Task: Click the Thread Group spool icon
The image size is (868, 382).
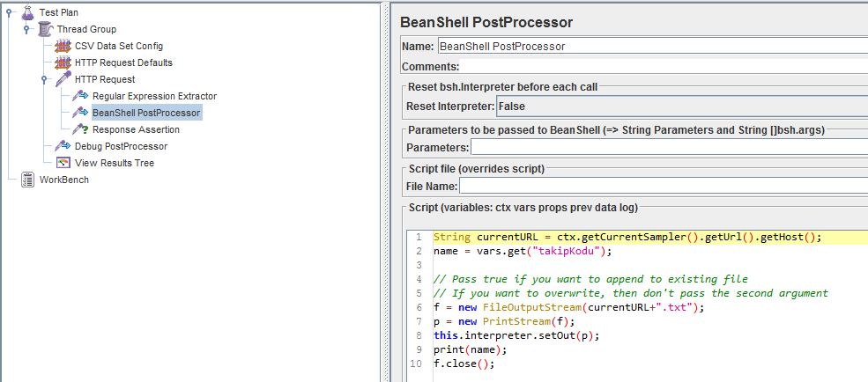Action: click(x=46, y=29)
